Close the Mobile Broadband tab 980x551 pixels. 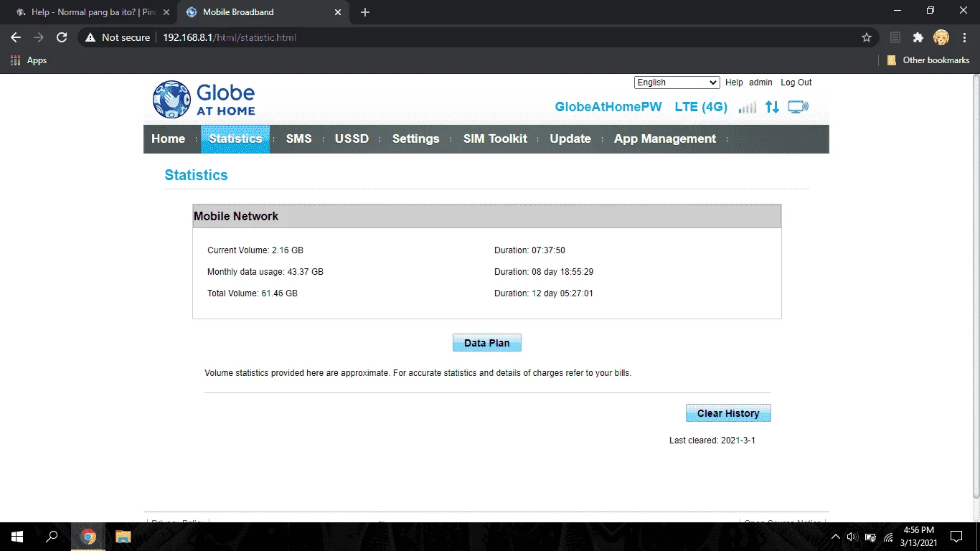338,12
